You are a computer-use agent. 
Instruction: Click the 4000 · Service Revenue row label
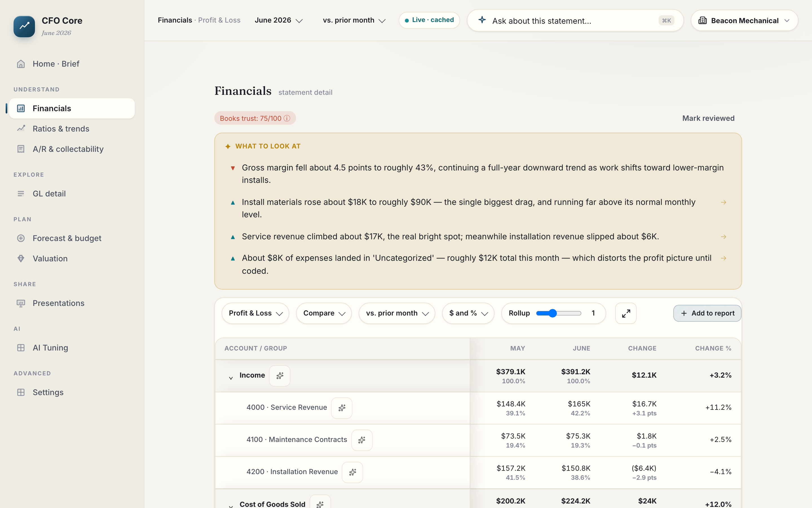coord(286,408)
